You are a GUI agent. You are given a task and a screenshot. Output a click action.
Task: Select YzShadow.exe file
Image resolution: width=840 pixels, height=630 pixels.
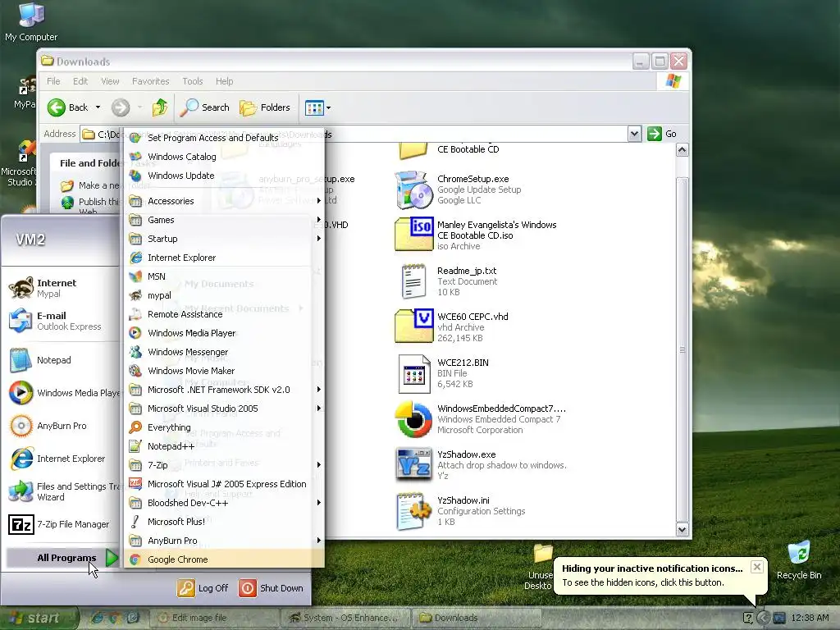(481, 465)
